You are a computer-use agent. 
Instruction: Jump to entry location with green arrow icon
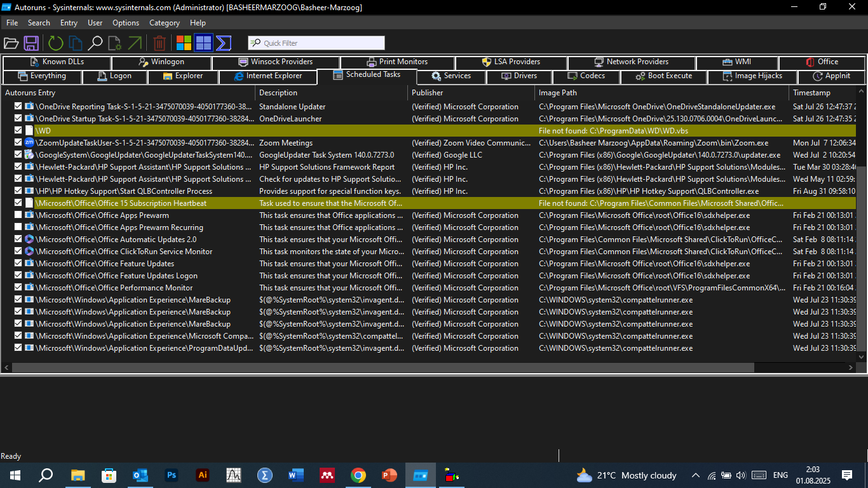pyautogui.click(x=135, y=43)
